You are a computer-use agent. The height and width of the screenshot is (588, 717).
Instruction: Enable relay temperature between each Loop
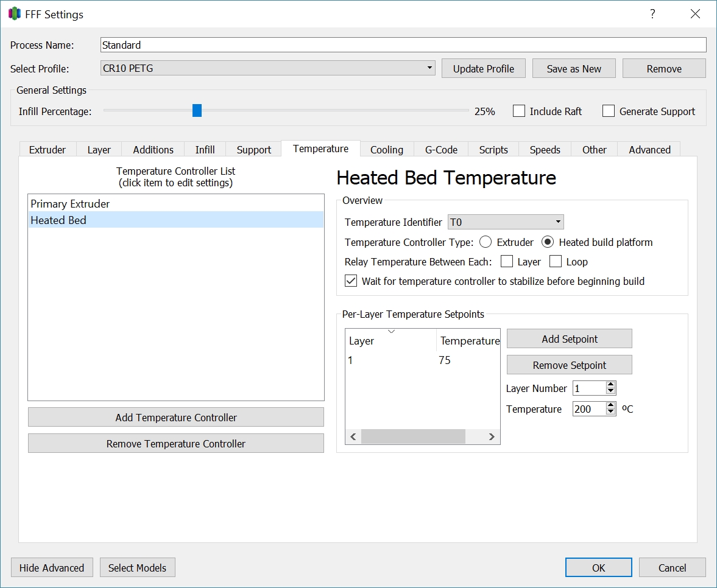(555, 261)
